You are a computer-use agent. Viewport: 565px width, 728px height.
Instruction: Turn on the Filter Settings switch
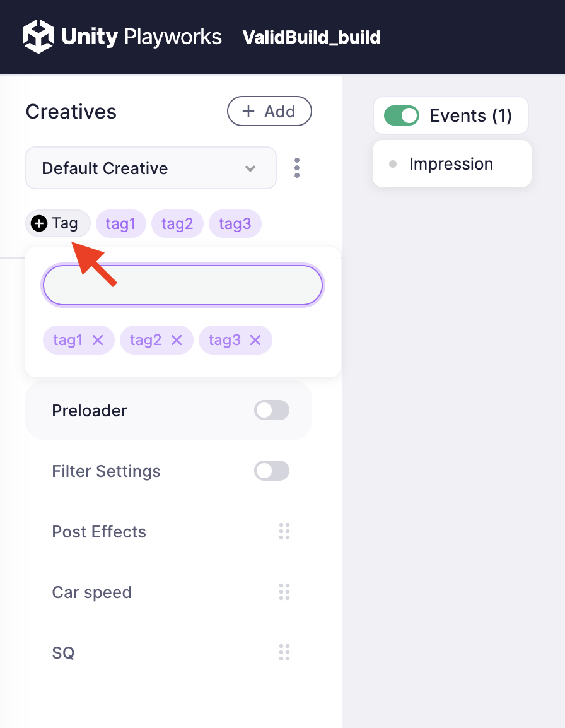point(272,471)
